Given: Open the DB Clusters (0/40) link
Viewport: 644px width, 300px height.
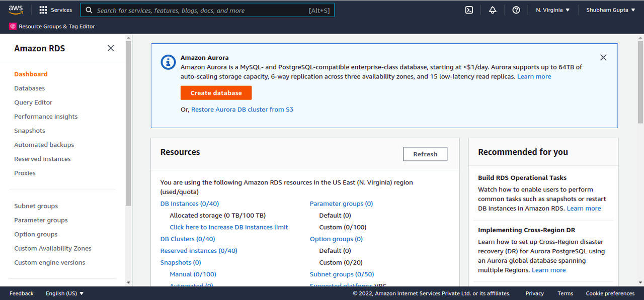Looking at the screenshot, I should point(188,239).
